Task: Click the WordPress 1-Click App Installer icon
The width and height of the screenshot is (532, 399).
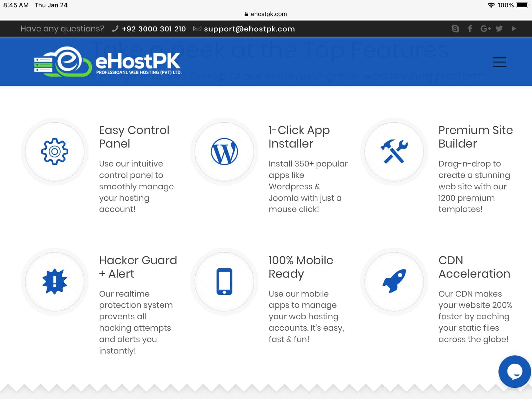Action: (224, 152)
